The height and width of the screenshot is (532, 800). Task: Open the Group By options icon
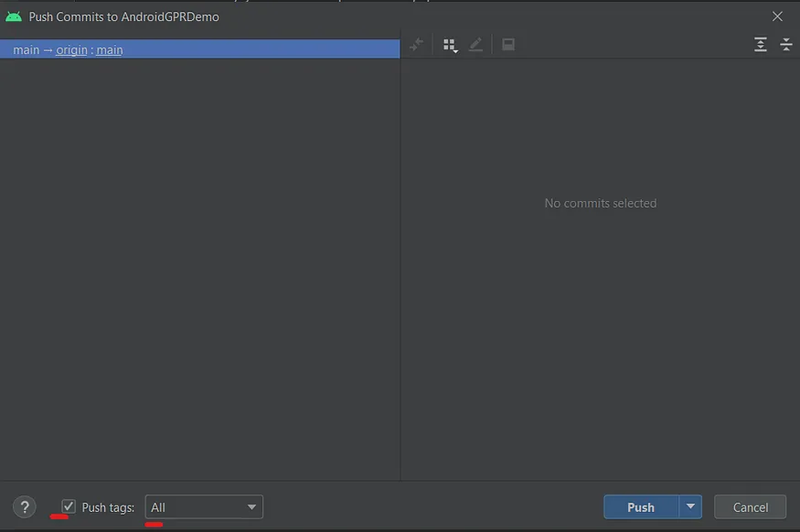pyautogui.click(x=449, y=44)
